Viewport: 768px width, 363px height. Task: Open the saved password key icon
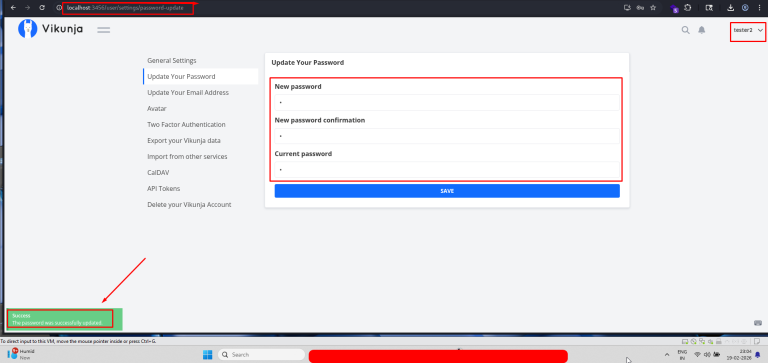click(640, 8)
